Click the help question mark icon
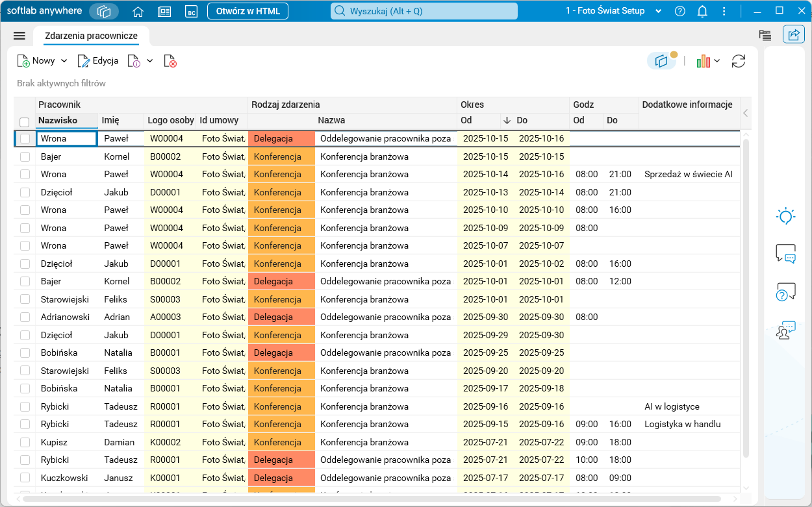The image size is (812, 507). click(x=680, y=11)
